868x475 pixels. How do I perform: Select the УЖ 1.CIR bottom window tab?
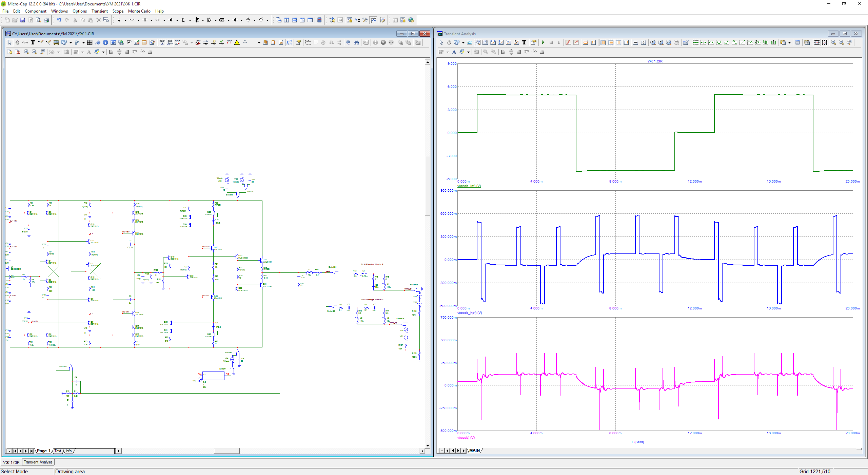tap(11, 462)
